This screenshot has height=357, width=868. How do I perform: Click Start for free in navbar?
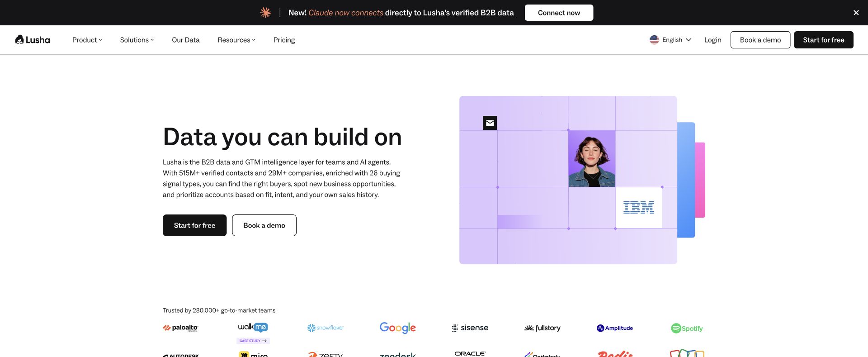click(824, 40)
